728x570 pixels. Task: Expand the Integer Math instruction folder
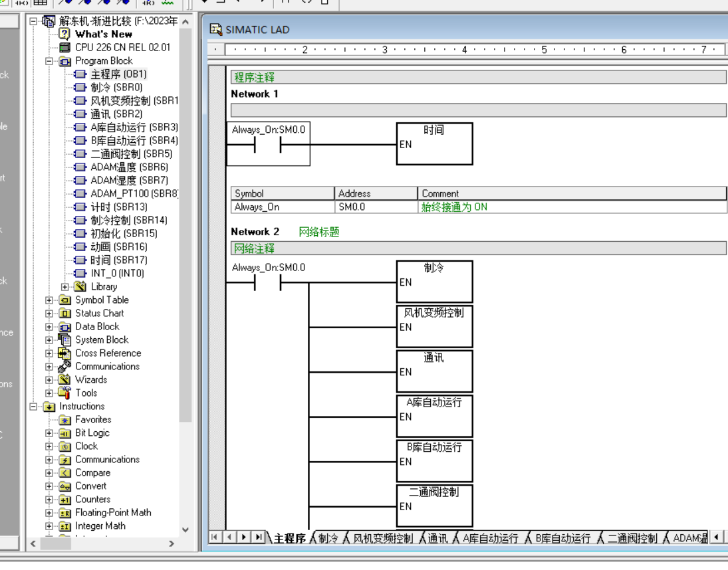49,526
